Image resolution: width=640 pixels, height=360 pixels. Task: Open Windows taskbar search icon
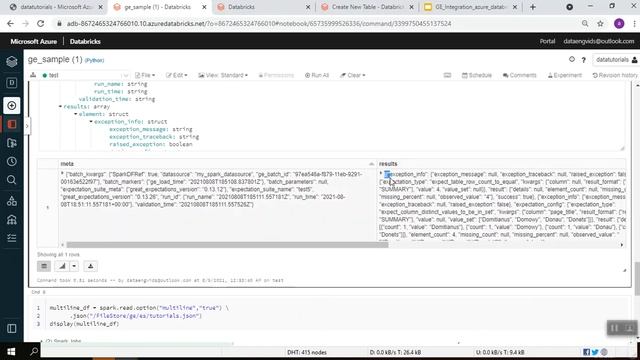34,351
